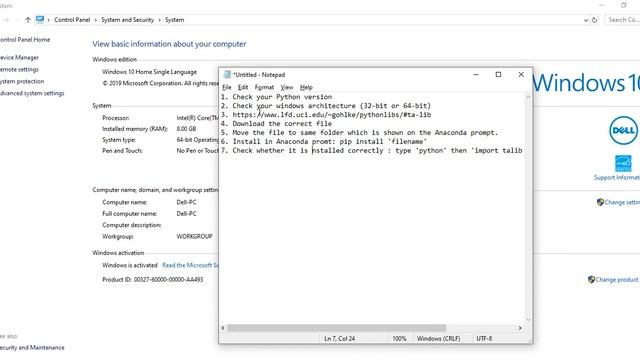Screen dimensions: 640x360
Task: Click the Refresh button beside address bar
Action: coord(595,20)
